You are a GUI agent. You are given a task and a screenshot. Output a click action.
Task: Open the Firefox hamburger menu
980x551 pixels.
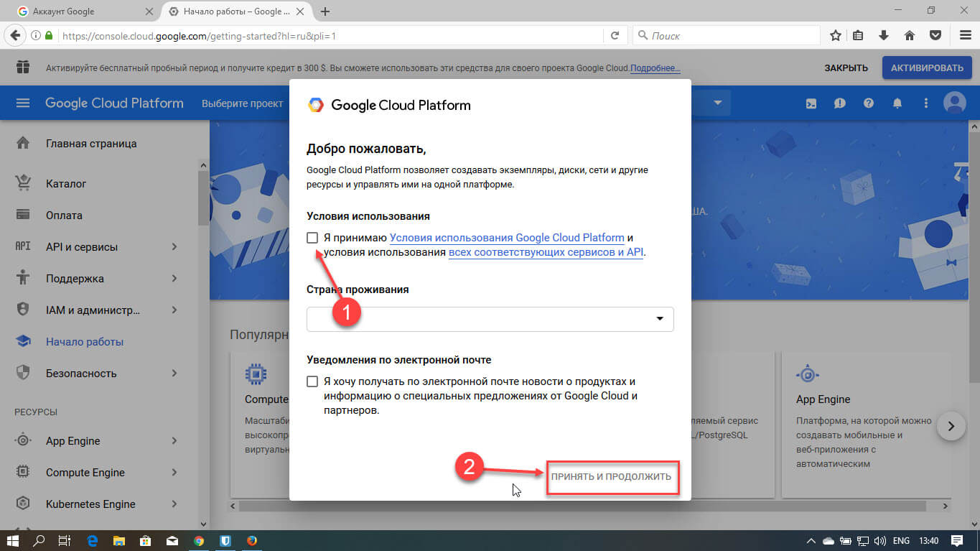coord(966,35)
